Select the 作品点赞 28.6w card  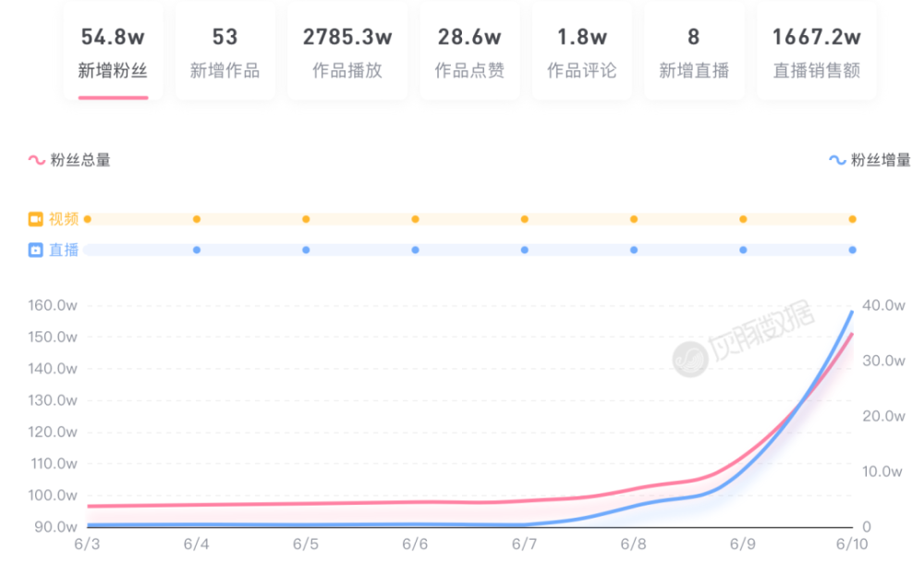tap(469, 53)
